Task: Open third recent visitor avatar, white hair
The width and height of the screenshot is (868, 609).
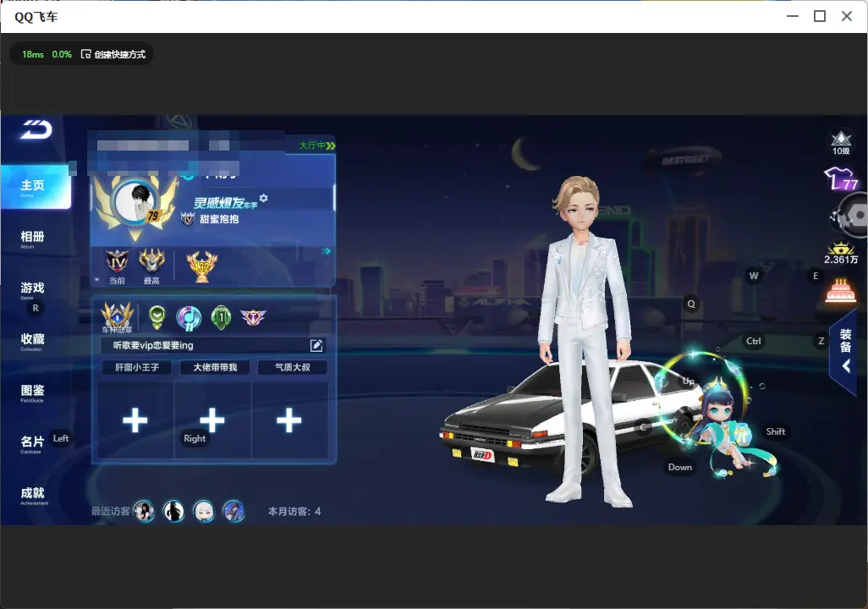Action: (204, 511)
